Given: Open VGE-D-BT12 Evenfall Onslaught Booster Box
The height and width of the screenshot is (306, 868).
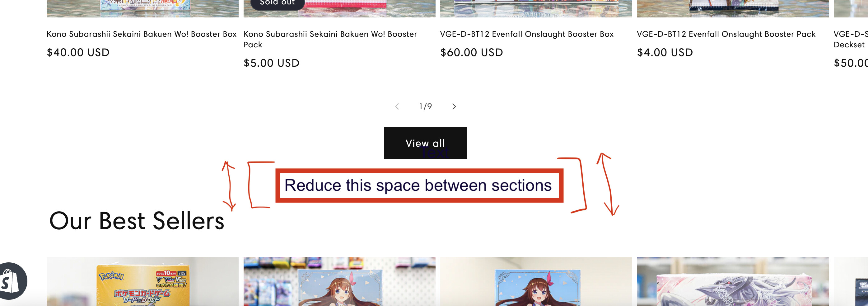Looking at the screenshot, I should pyautogui.click(x=527, y=34).
